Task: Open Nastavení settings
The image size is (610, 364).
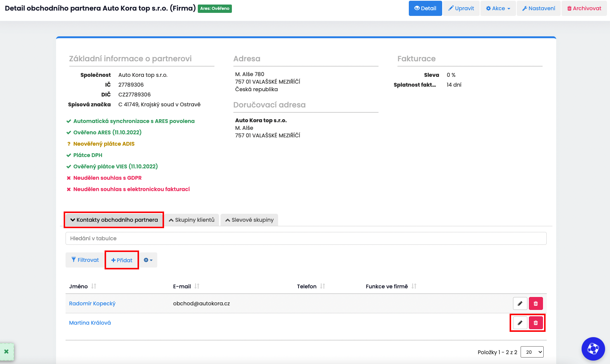Action: (539, 8)
